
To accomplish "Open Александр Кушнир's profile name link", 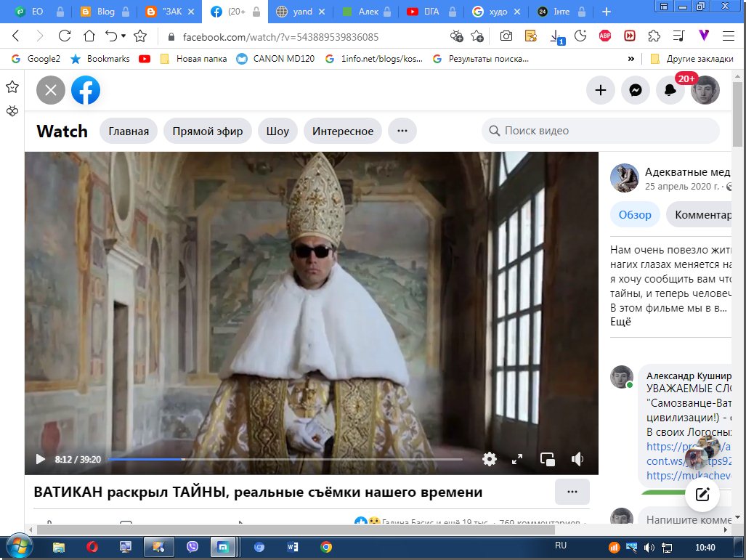I will [x=689, y=376].
